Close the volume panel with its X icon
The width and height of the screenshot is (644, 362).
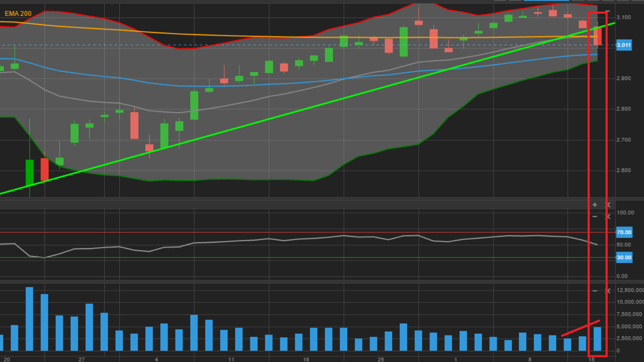click(608, 291)
